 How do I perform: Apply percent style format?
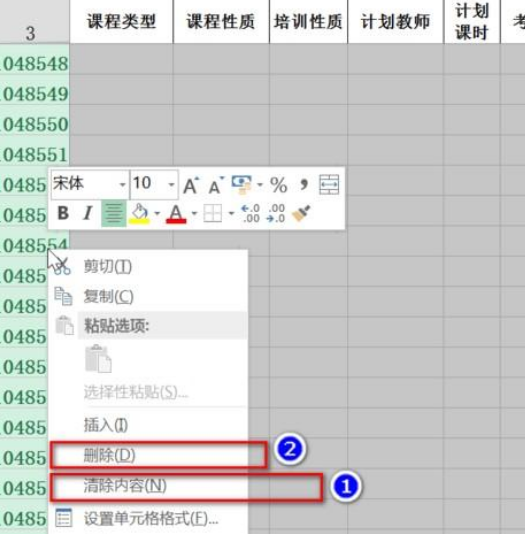[x=279, y=185]
